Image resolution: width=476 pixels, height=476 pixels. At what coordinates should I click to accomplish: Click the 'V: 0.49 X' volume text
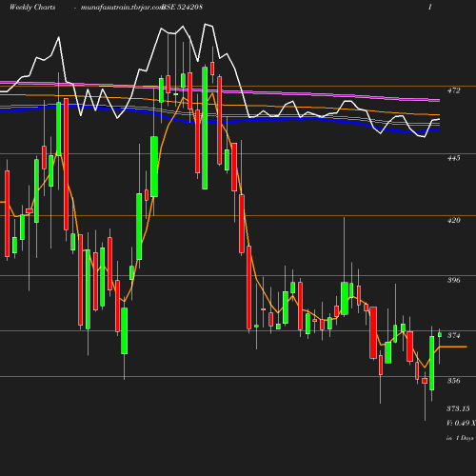tap(461, 423)
